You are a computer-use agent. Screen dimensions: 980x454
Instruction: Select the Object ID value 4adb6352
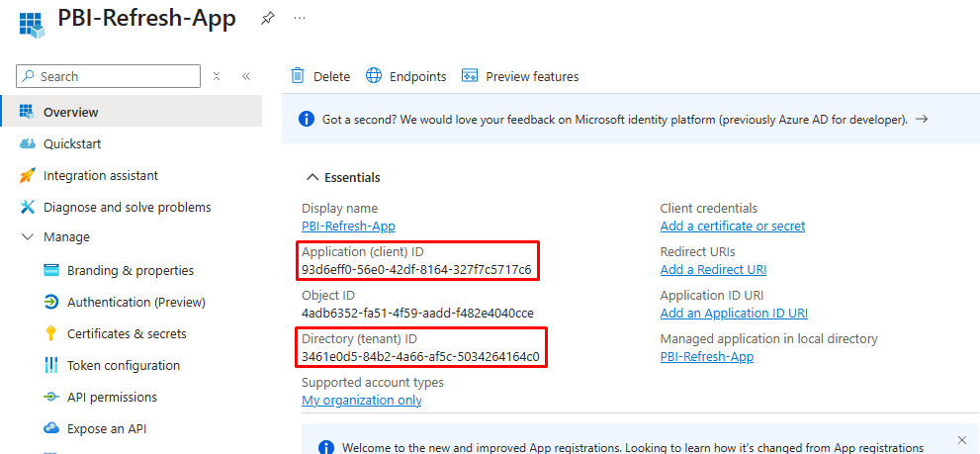(x=417, y=314)
